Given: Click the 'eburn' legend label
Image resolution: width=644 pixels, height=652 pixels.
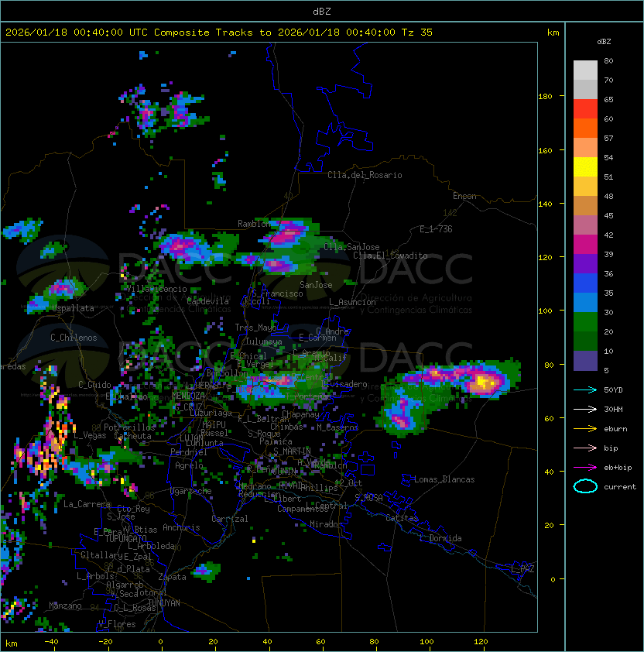Looking at the screenshot, I should 615,428.
